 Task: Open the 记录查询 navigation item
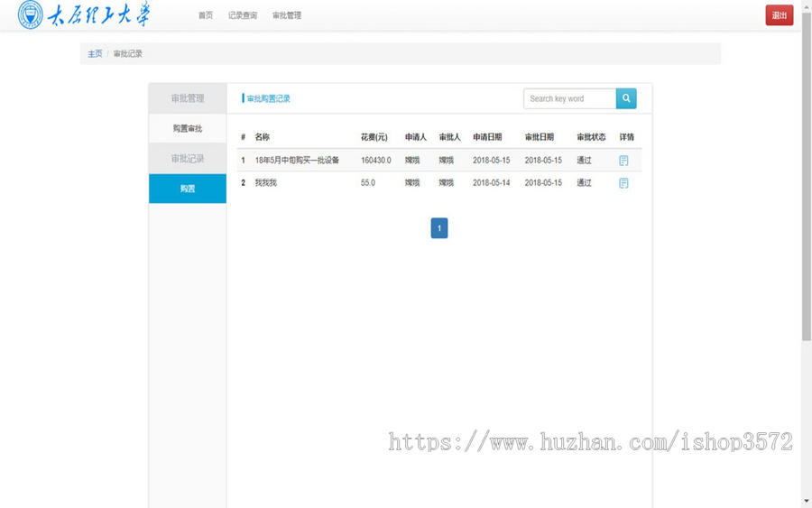tap(243, 15)
